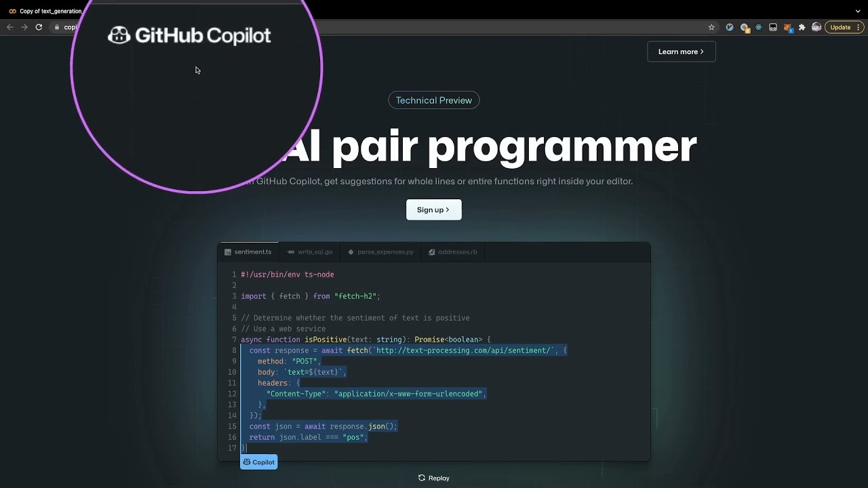Reload the page with the refresh icon
This screenshot has height=488, width=868.
[x=39, y=27]
